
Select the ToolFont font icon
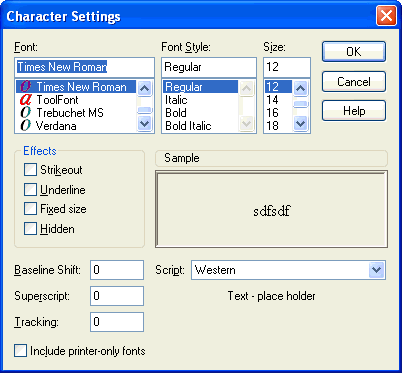tap(25, 100)
